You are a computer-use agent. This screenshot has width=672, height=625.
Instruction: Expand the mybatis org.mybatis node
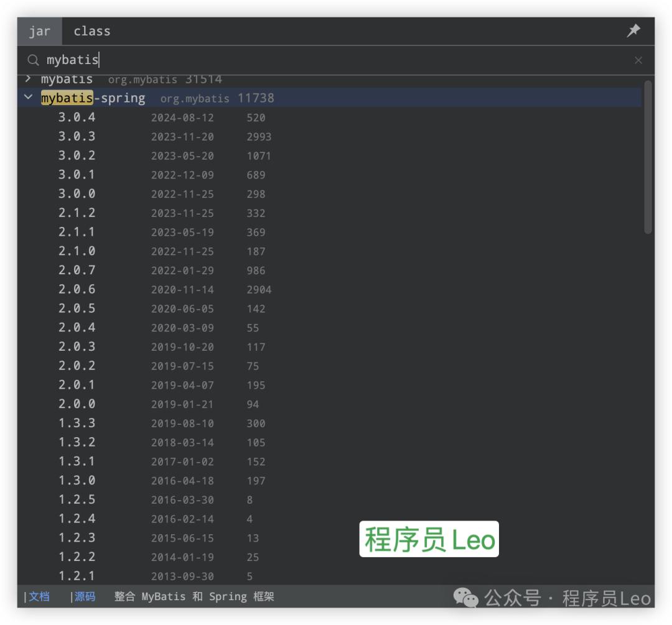pos(27,79)
